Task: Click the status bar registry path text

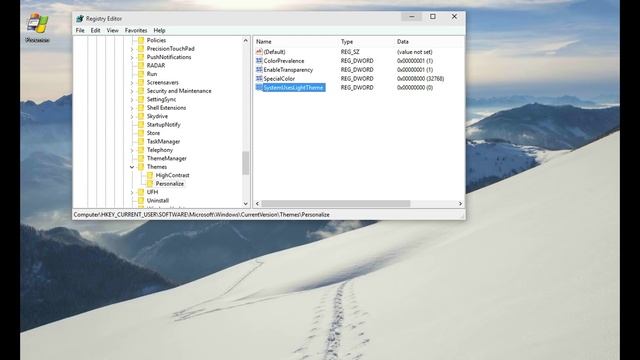Action: [x=202, y=215]
